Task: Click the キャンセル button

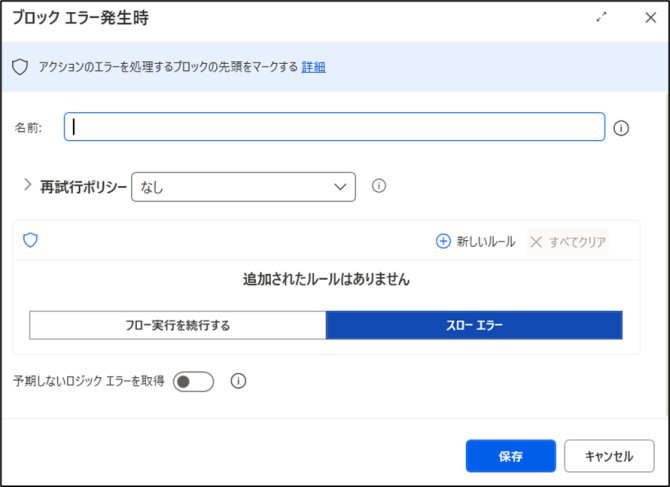Action: 609,456
